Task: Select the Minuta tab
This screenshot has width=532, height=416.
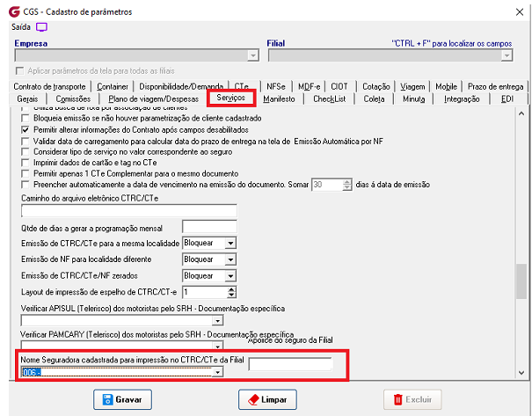Action: (413, 99)
